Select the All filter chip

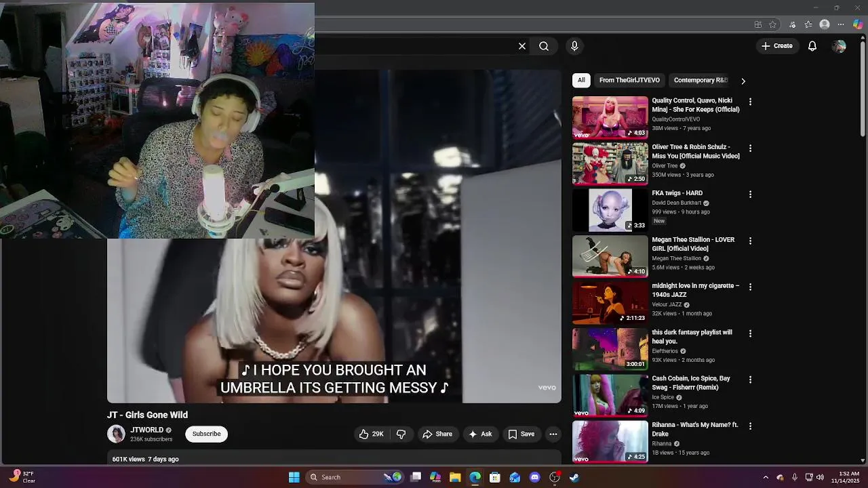point(581,80)
